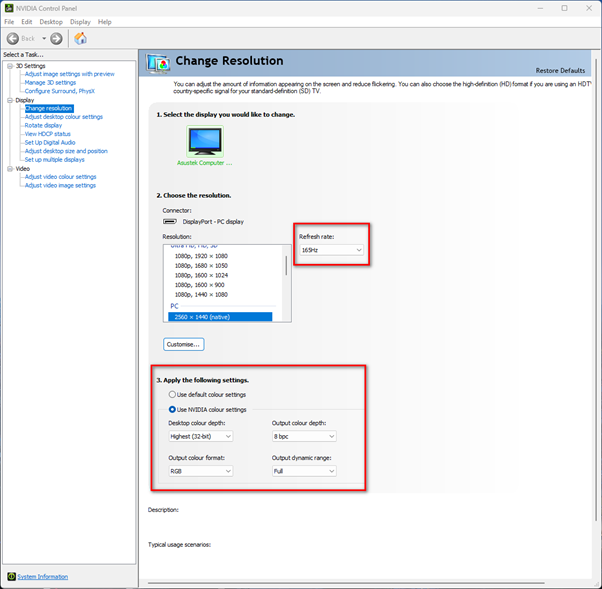Open Manage 3D settings in the task tree

click(50, 82)
